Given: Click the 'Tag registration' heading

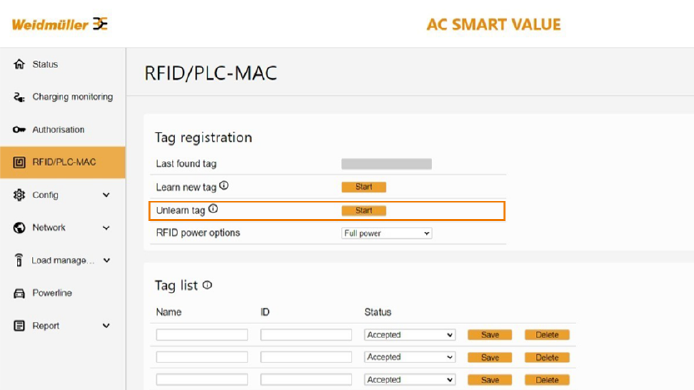Looking at the screenshot, I should pos(203,138).
